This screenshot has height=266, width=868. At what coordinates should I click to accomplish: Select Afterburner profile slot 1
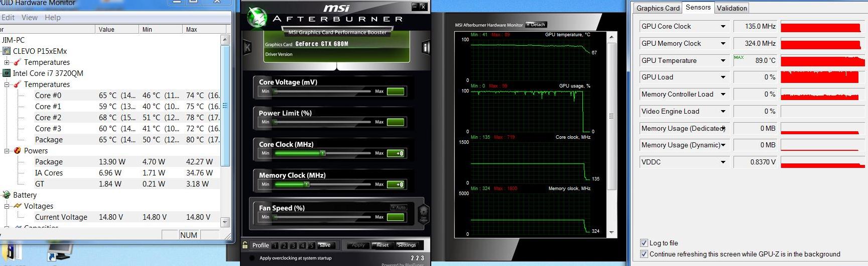point(275,245)
